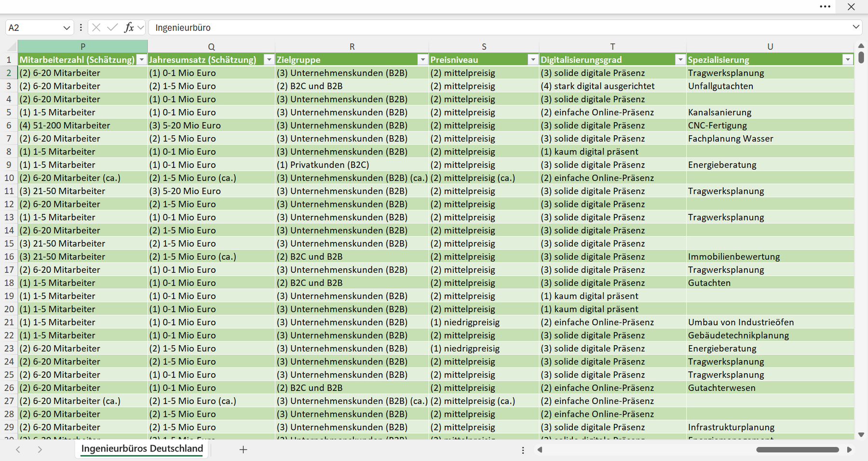Click the horizontal scrollbar thumb
Screen dimensions: 868x461
[x=798, y=449]
